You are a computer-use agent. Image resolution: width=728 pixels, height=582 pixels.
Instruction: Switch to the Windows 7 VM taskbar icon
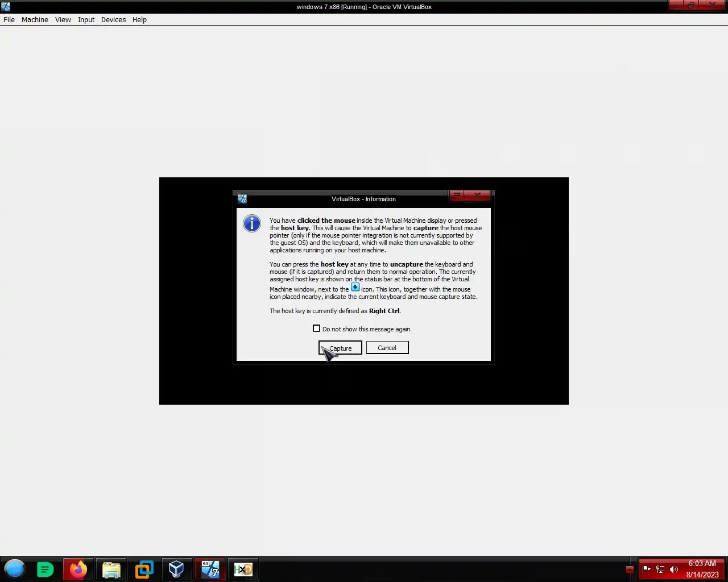point(210,569)
